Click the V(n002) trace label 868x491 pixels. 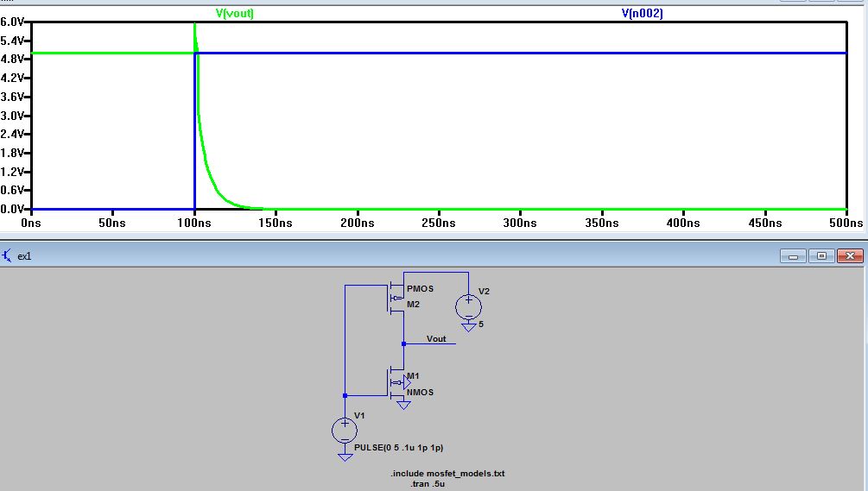click(x=642, y=13)
